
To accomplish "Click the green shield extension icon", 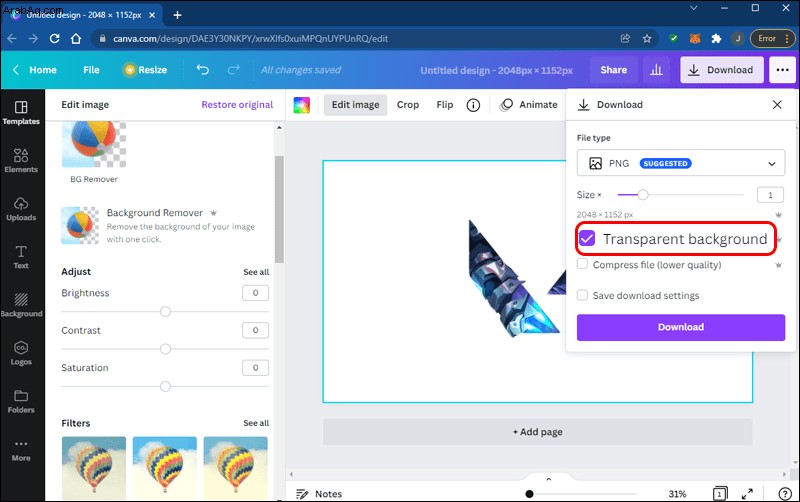I will [673, 39].
